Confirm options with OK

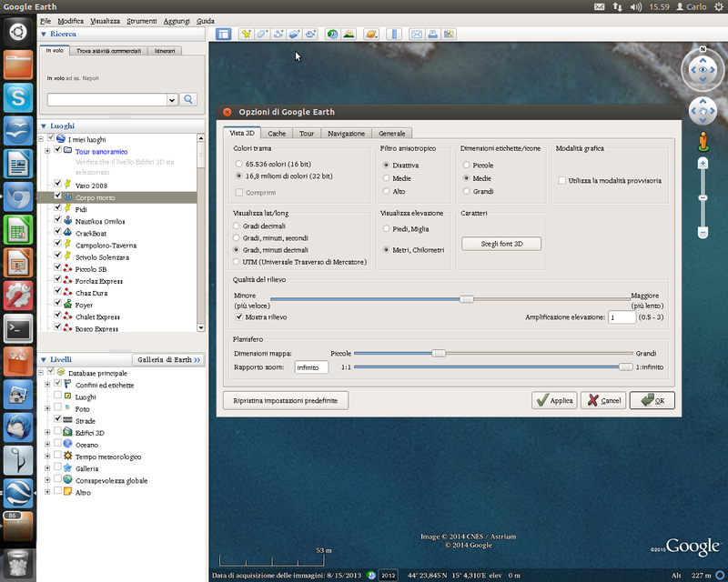pos(652,400)
